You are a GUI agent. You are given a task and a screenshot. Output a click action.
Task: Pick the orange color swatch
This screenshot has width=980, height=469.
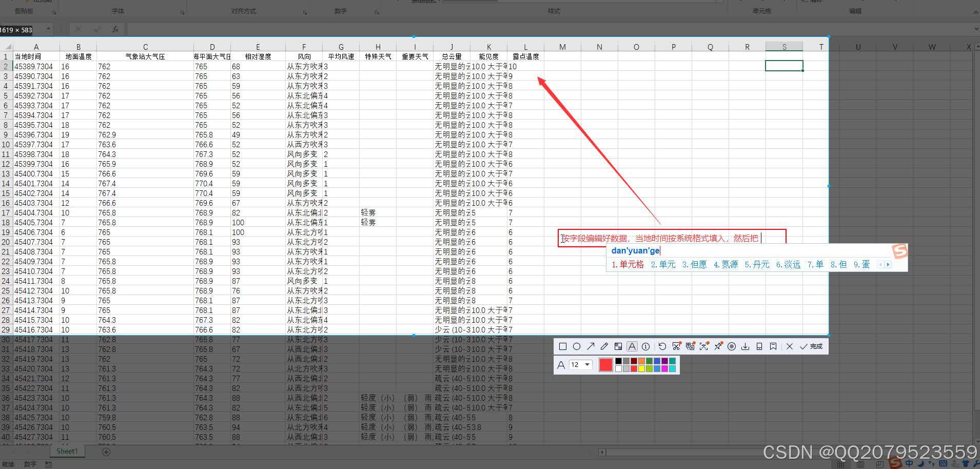pyautogui.click(x=641, y=361)
